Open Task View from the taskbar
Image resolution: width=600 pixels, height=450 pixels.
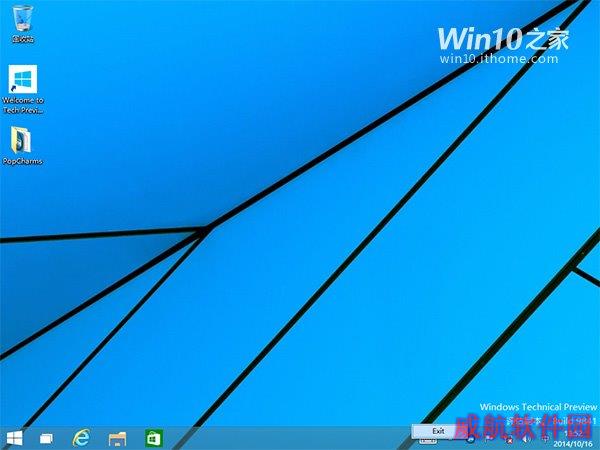point(46,438)
